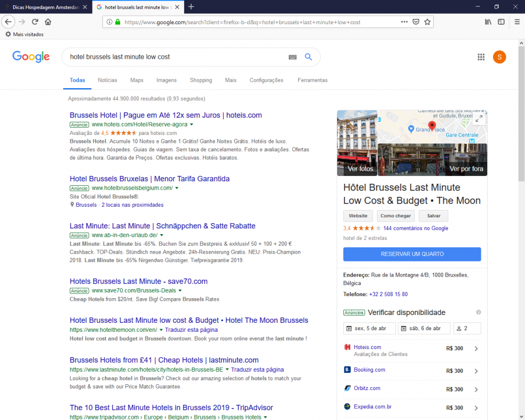Open the "Mais" search categories dropdown
Image resolution: width=525 pixels, height=420 pixels.
click(230, 80)
